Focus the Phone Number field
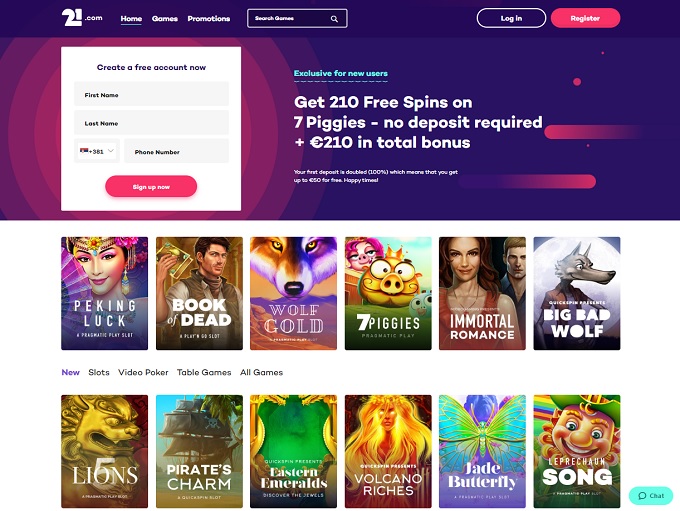The image size is (680, 511). click(x=177, y=151)
